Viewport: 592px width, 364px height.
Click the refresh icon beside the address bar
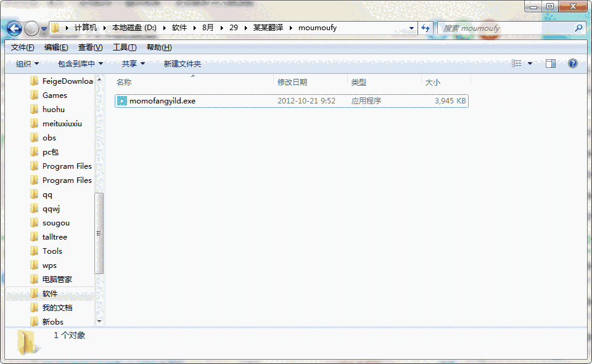click(x=426, y=28)
